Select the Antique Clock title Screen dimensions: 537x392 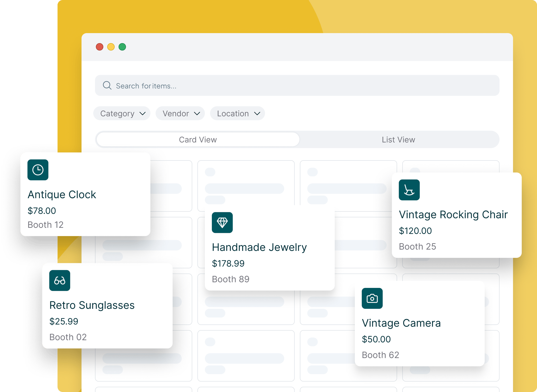[62, 195]
